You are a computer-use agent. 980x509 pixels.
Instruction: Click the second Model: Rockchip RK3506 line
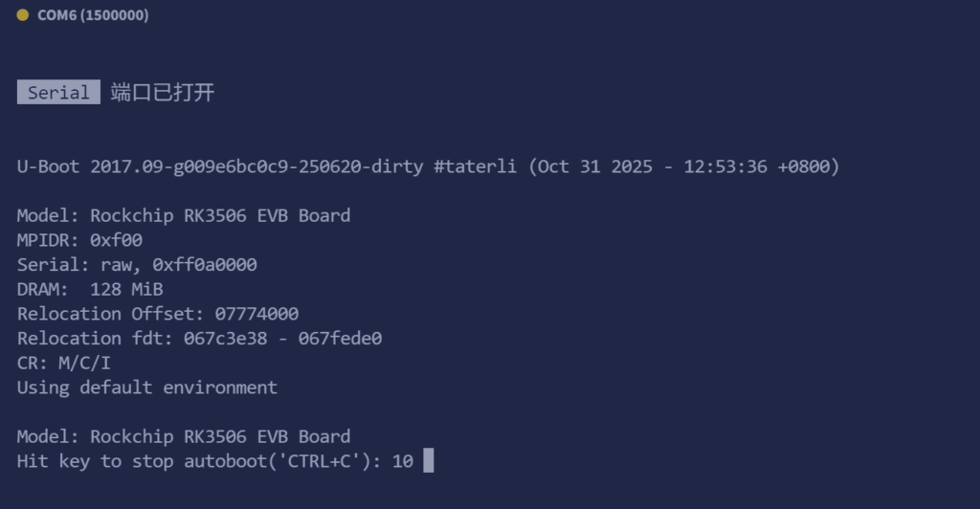pyautogui.click(x=184, y=436)
